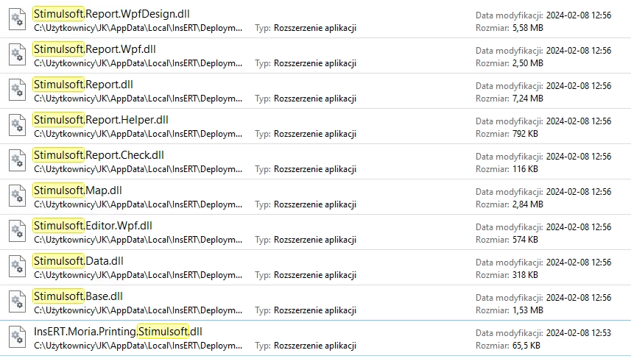Select file name Stimulsoft.Data.dll
The image size is (631, 364).
(79, 262)
